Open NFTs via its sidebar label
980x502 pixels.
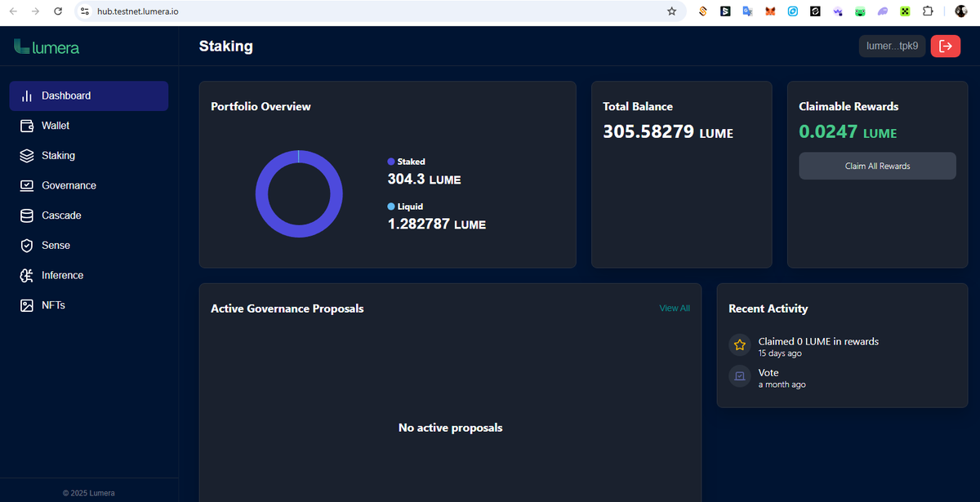[53, 305]
